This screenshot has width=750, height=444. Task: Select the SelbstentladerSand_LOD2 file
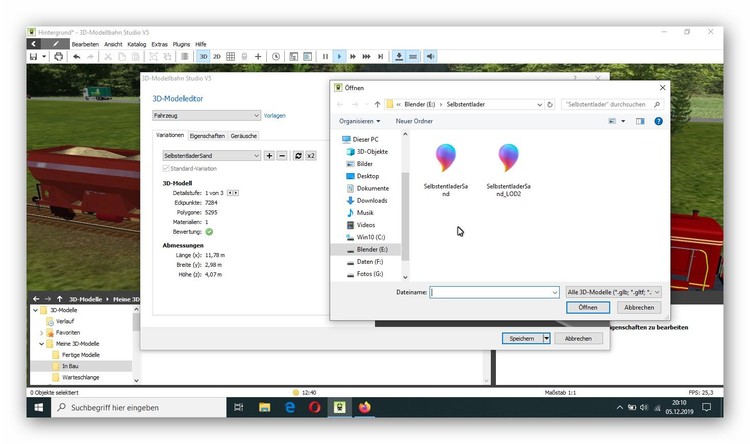click(x=508, y=170)
